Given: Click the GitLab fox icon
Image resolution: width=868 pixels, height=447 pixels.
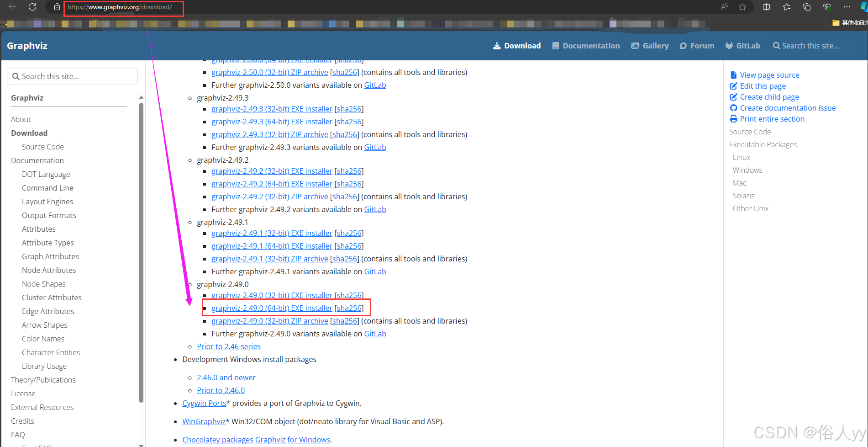Looking at the screenshot, I should [x=729, y=46].
